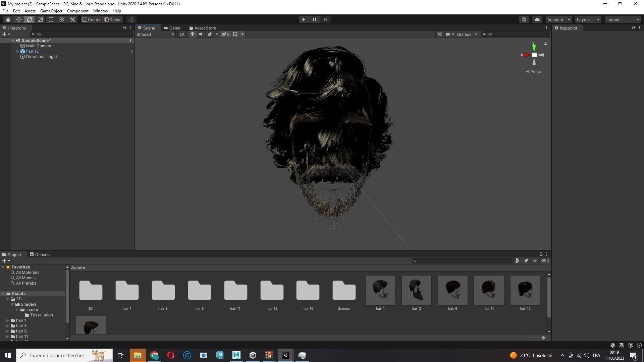Image resolution: width=644 pixels, height=362 pixels.
Task: Open Collab services icon
Action: [524, 19]
